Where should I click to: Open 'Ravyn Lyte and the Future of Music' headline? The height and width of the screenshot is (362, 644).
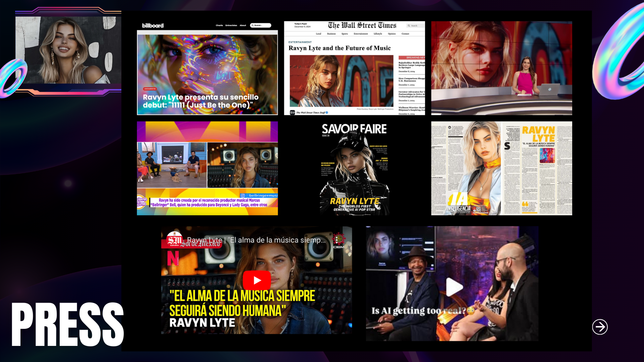click(x=339, y=48)
